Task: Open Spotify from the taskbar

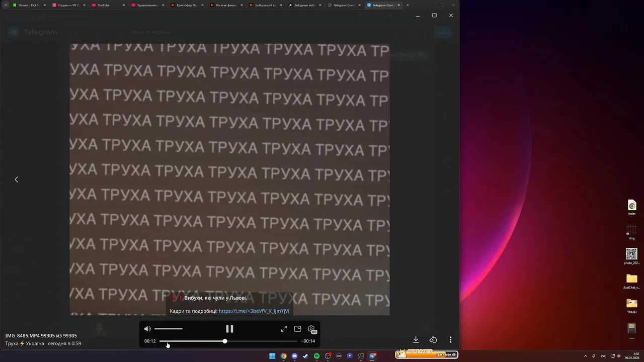Action: [316, 356]
